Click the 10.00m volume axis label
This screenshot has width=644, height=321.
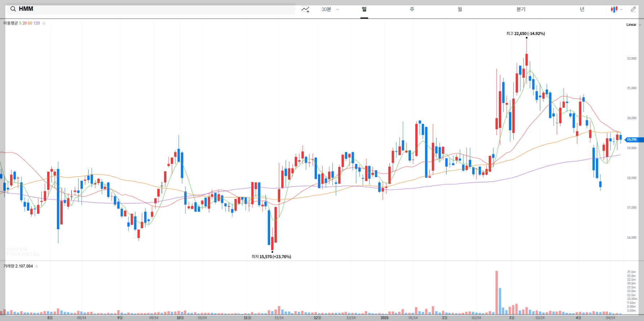click(632, 299)
